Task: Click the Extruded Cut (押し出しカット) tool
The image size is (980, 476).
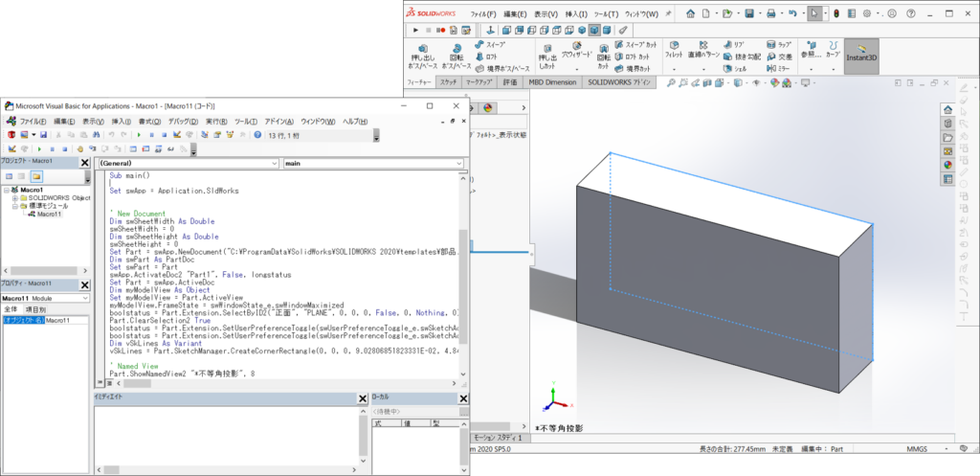Action: click(x=547, y=57)
